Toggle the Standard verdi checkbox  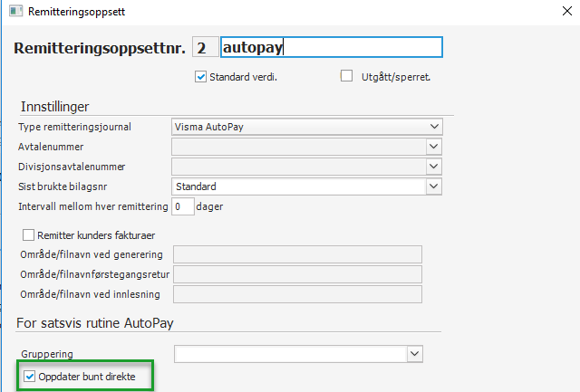201,77
